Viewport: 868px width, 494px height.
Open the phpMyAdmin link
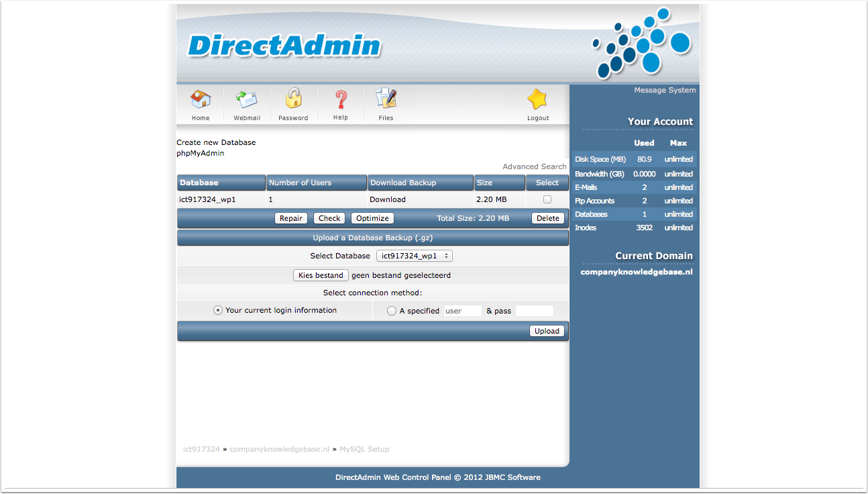201,153
